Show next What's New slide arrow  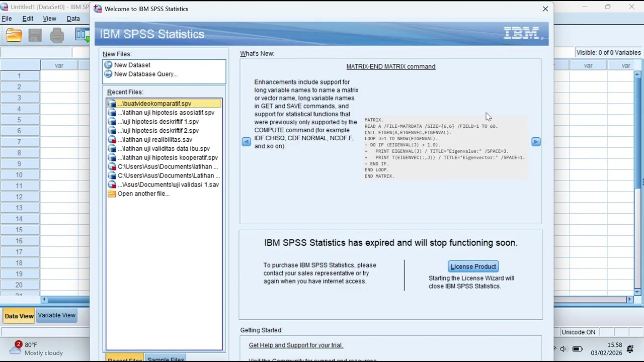pos(536,142)
